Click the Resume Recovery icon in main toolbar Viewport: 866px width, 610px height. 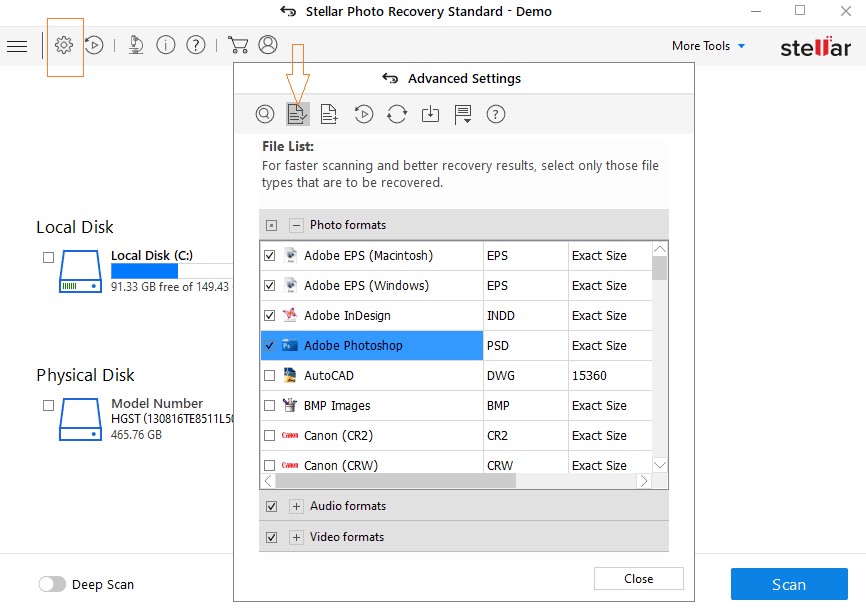pyautogui.click(x=94, y=45)
